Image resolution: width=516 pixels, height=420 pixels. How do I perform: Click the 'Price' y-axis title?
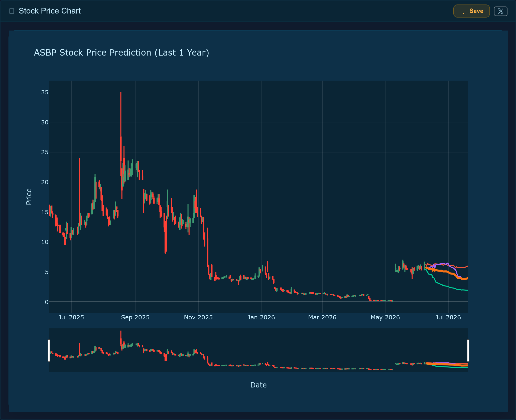(x=29, y=197)
